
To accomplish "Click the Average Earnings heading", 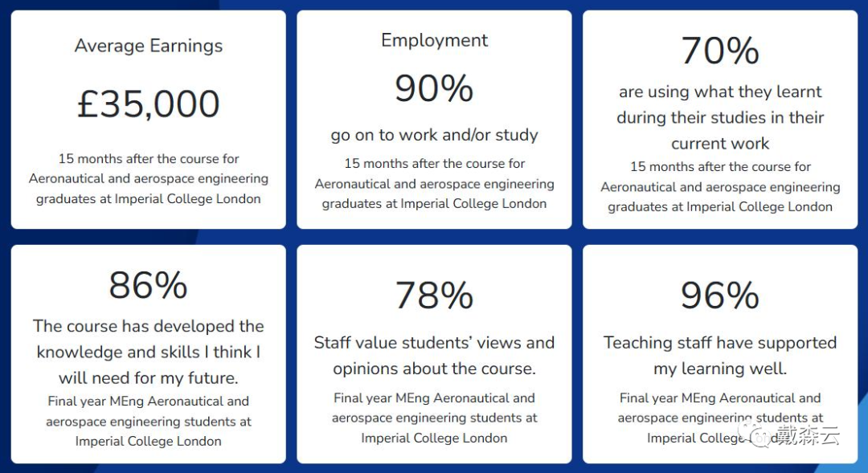I will click(149, 46).
